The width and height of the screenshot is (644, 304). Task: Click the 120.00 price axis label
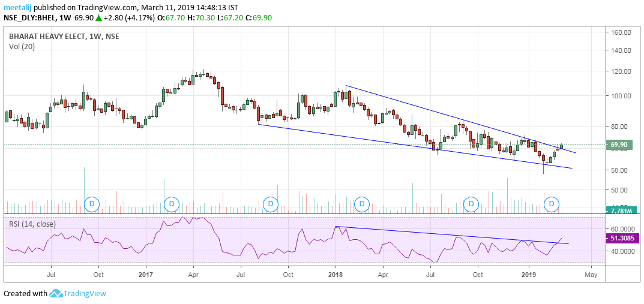coord(621,71)
